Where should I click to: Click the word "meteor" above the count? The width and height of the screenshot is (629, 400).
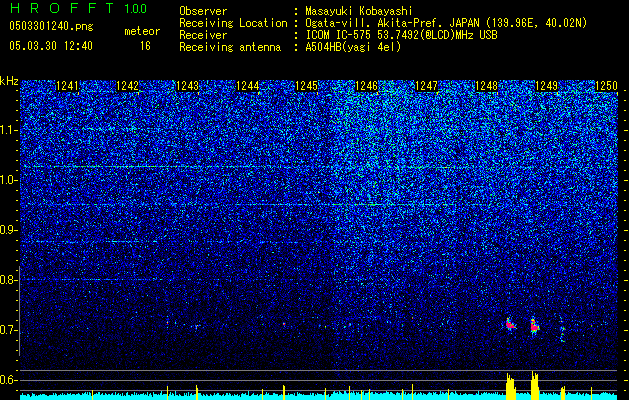(142, 31)
